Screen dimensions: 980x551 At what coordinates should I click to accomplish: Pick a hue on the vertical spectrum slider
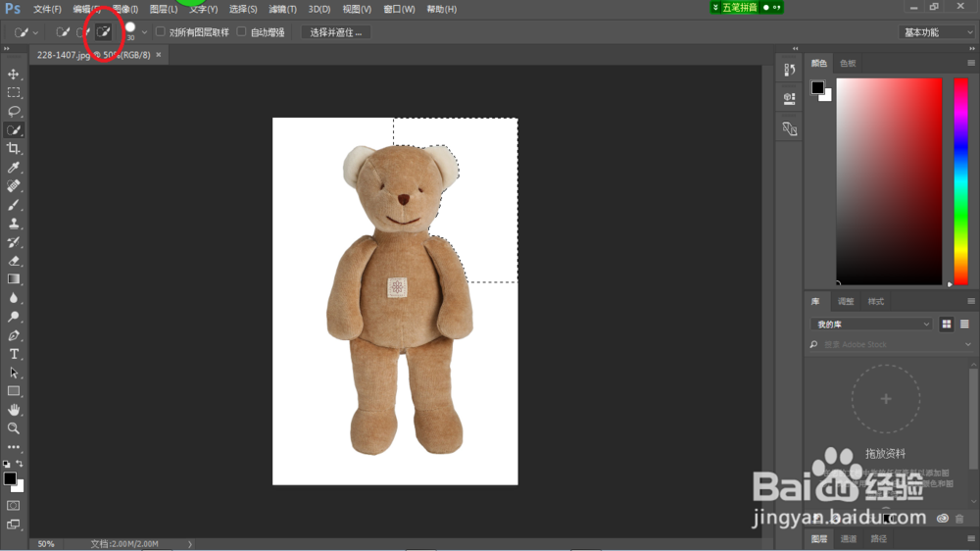pos(960,181)
